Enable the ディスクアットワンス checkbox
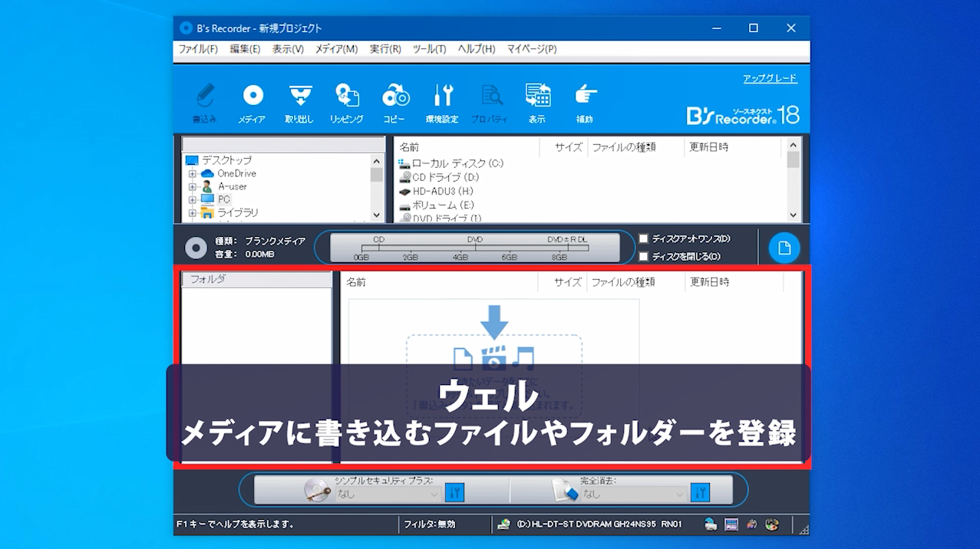The width and height of the screenshot is (980, 549). click(644, 238)
